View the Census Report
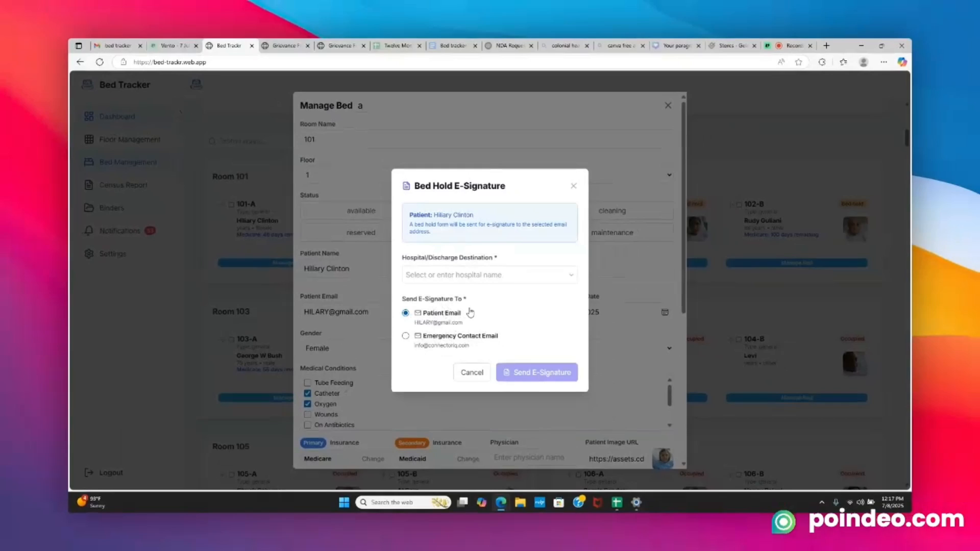The image size is (980, 551). coord(124,185)
